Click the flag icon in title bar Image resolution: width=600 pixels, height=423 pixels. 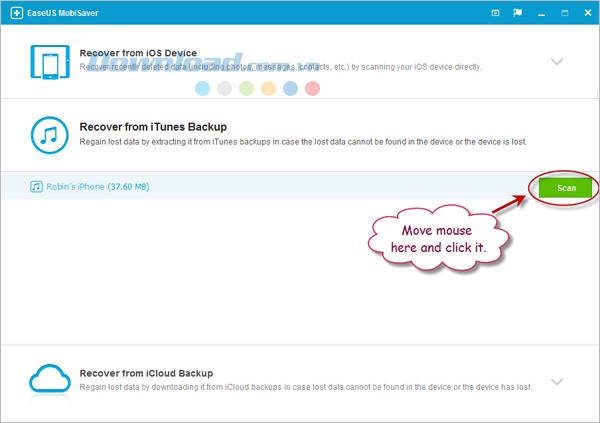[x=518, y=14]
